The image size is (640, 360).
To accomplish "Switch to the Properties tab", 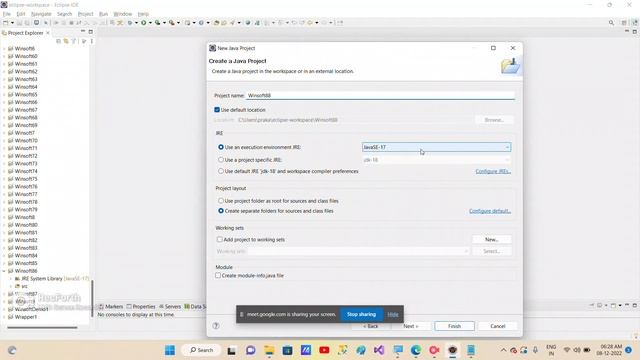I will click(141, 307).
